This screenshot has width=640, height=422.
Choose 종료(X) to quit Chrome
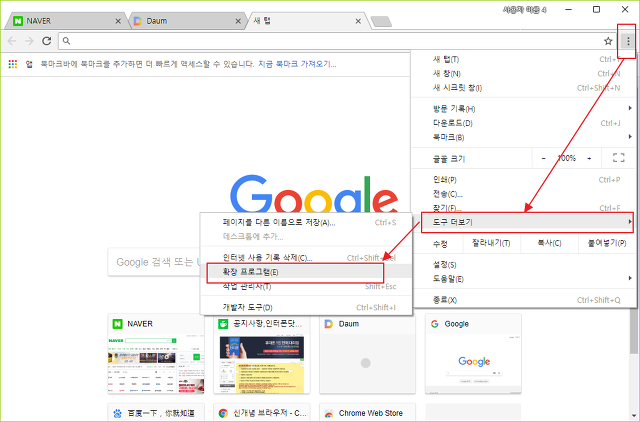(x=524, y=300)
